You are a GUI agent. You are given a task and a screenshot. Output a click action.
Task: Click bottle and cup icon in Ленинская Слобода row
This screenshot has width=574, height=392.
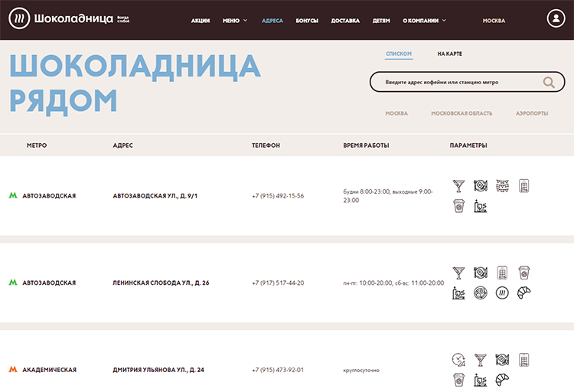458,293
